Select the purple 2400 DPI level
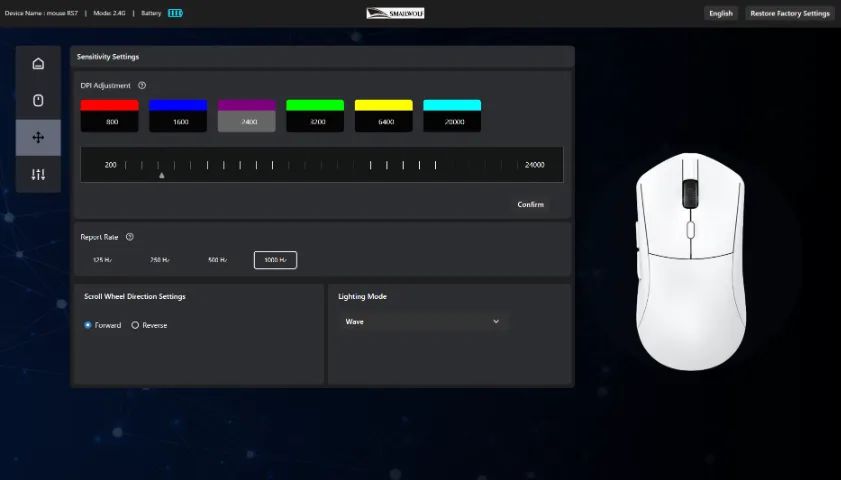Screen dimensions: 841x480 tap(247, 115)
